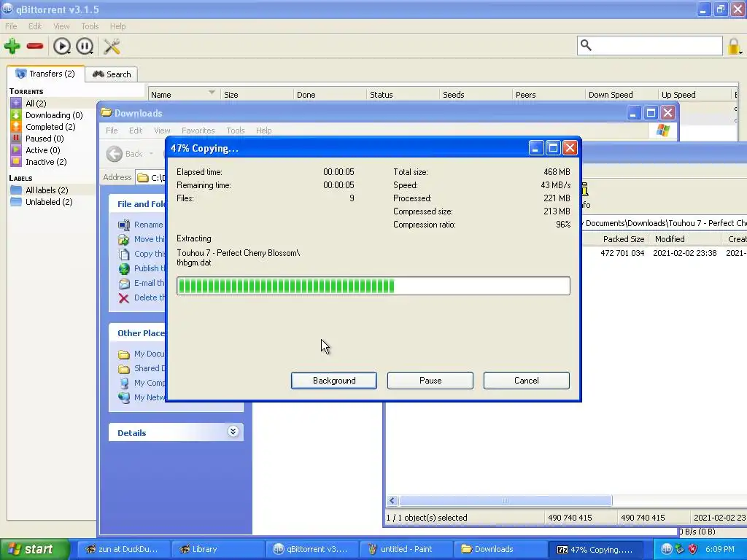Switch to Library taskbar item
The width and height of the screenshot is (747, 560).
tap(217, 549)
